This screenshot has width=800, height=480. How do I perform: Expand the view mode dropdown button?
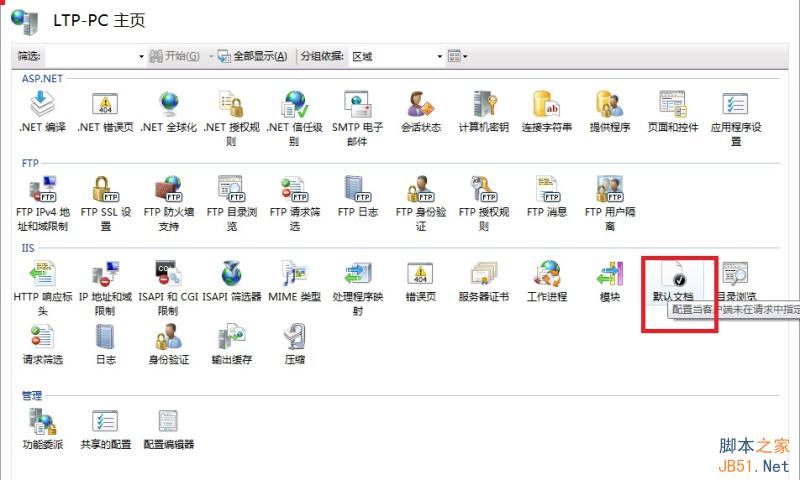click(x=458, y=56)
